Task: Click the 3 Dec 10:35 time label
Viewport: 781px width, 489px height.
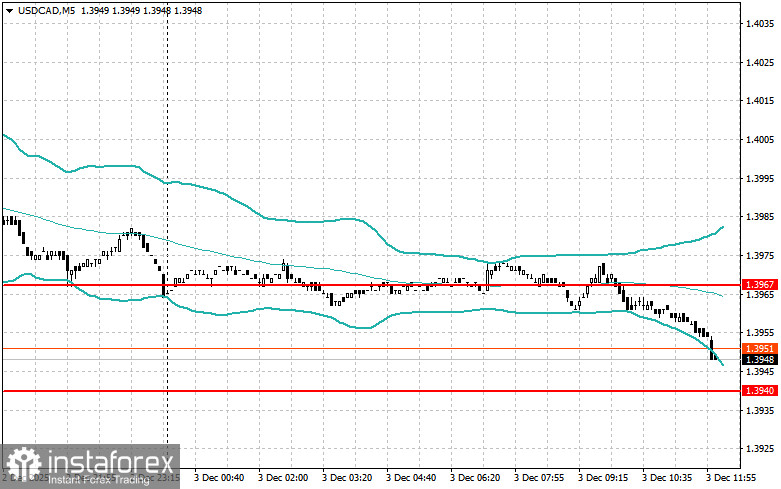Action: [667, 478]
